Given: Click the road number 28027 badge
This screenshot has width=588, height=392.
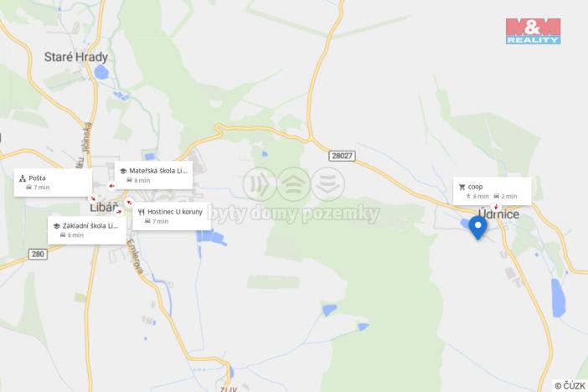Looking at the screenshot, I should [342, 156].
